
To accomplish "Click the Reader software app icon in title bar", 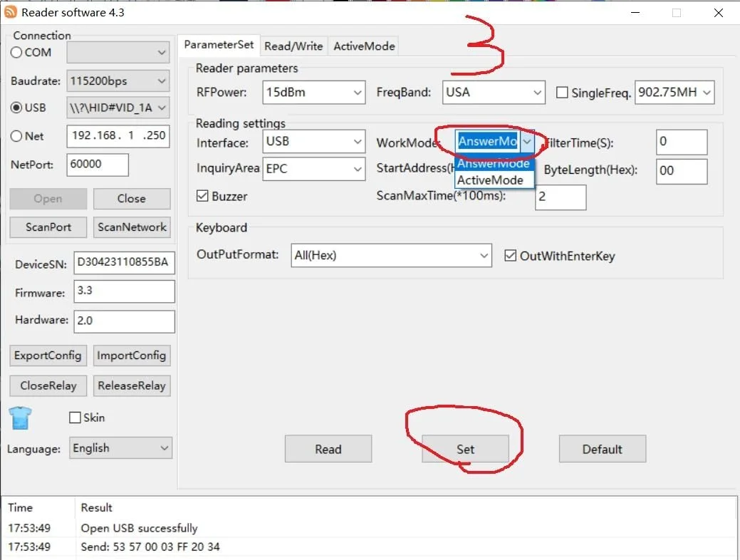I will click(x=11, y=12).
